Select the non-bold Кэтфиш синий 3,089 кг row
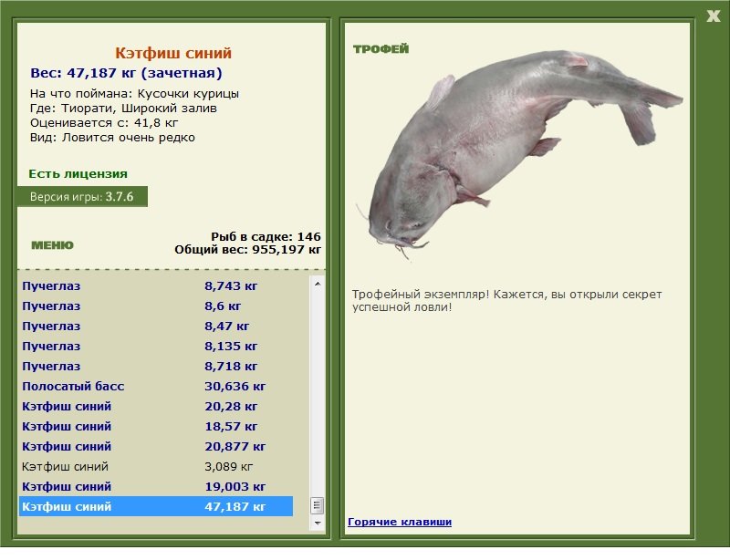This screenshot has height=560, width=730. (155, 466)
